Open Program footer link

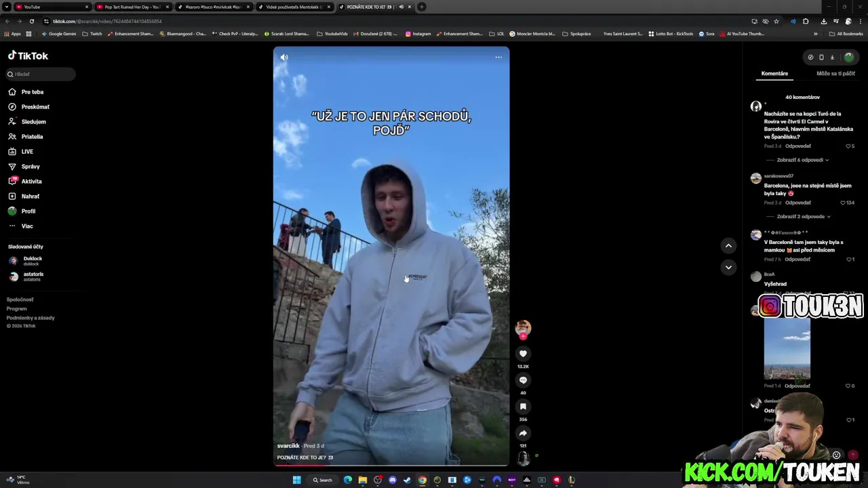pos(17,309)
